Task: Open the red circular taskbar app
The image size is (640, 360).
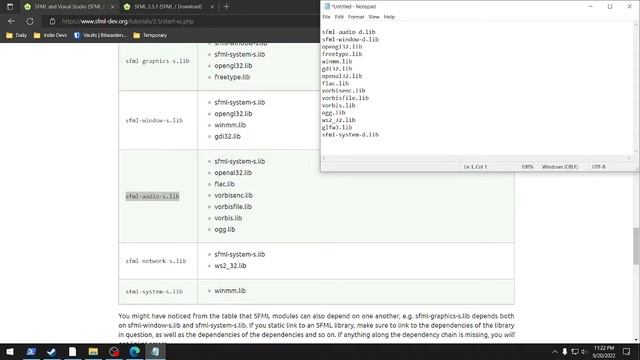Action: click(x=114, y=351)
